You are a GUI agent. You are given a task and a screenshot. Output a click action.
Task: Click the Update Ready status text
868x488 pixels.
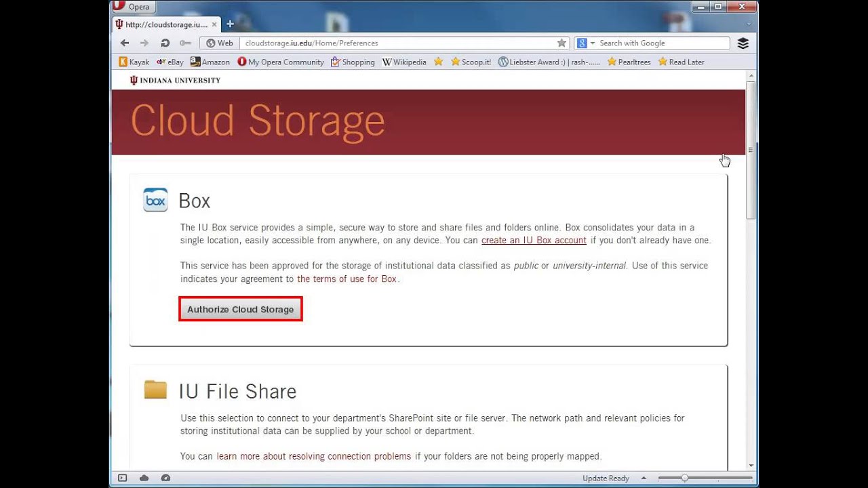click(x=606, y=478)
